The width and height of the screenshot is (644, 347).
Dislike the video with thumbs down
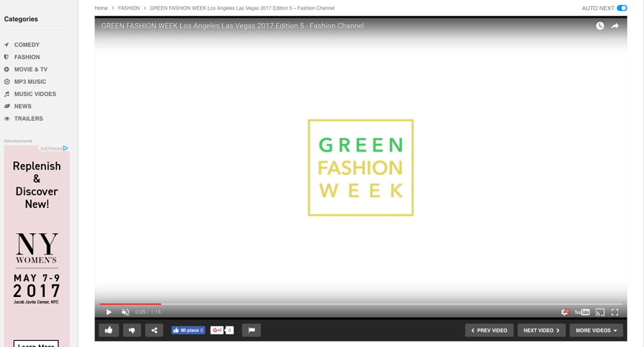[132, 330]
